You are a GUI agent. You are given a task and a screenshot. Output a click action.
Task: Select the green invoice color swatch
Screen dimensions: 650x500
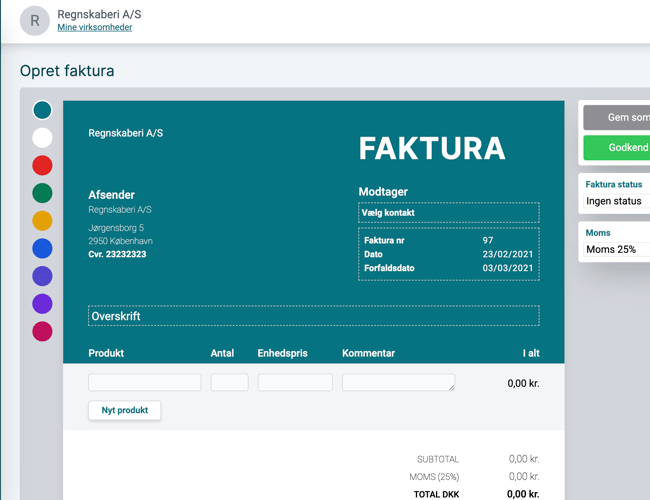click(42, 193)
